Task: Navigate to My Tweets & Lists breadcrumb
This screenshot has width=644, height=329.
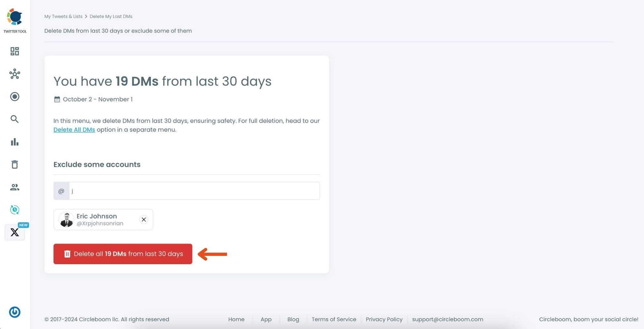Action: pyautogui.click(x=63, y=16)
